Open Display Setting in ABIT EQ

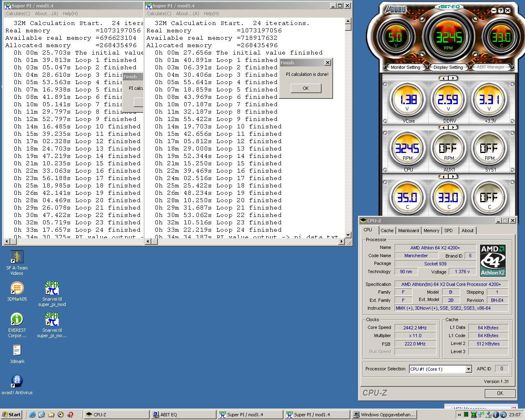tap(448, 67)
